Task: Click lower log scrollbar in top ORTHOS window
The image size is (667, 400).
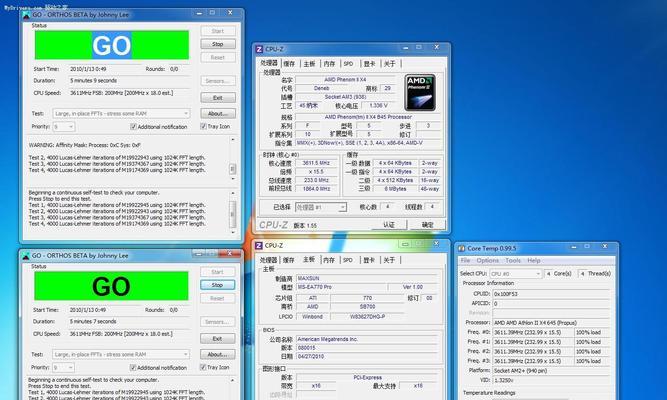Action: [232, 212]
